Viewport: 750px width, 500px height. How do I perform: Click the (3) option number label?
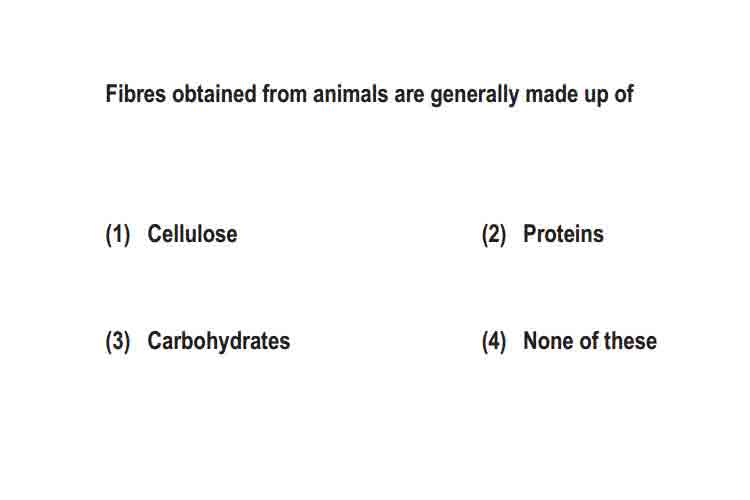[118, 342]
